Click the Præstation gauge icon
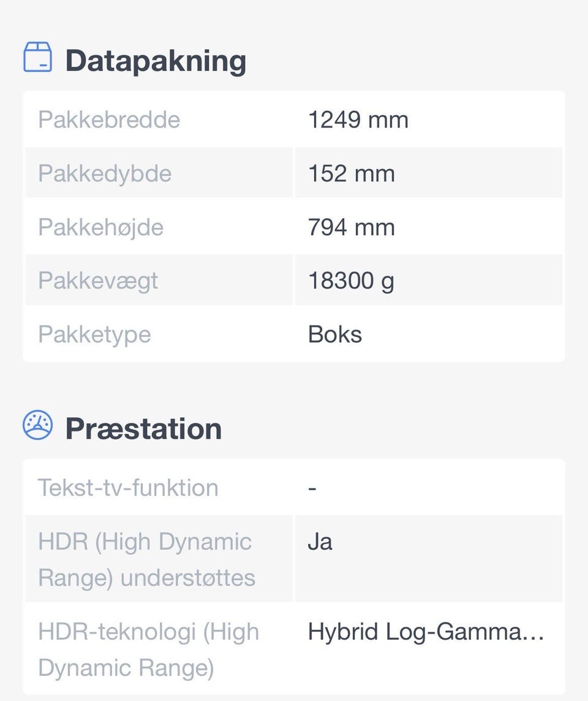588x701 pixels. click(37, 425)
